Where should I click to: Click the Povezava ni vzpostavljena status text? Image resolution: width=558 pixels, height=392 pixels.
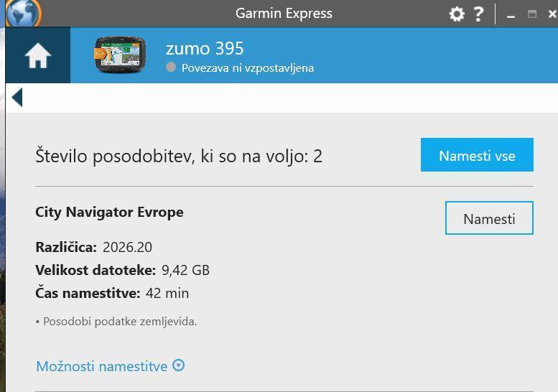tap(248, 67)
